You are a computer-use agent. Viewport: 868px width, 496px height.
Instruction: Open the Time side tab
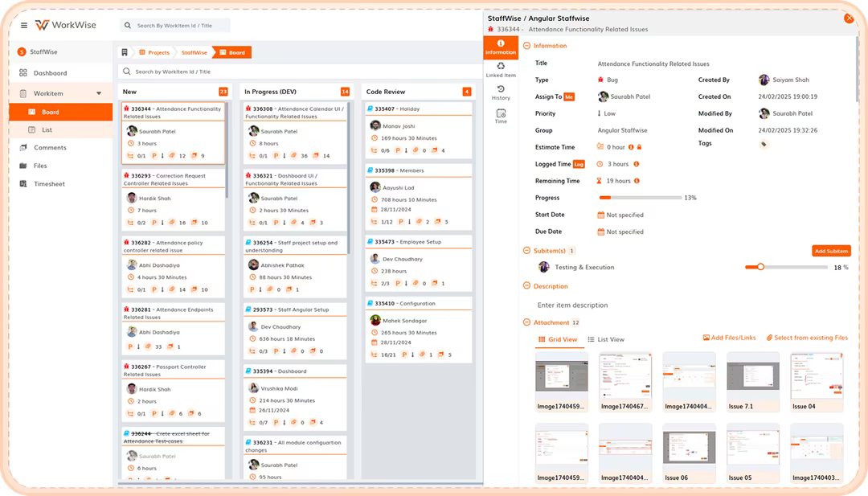[501, 116]
